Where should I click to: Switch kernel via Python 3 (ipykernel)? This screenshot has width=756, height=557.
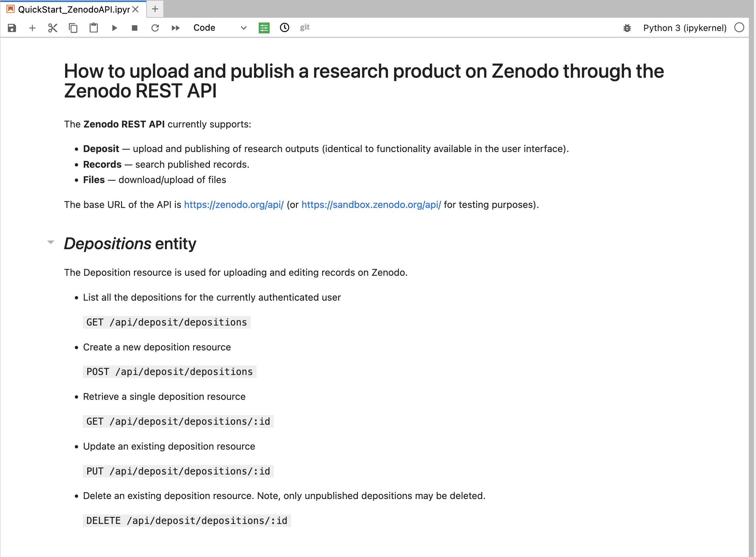tap(685, 28)
